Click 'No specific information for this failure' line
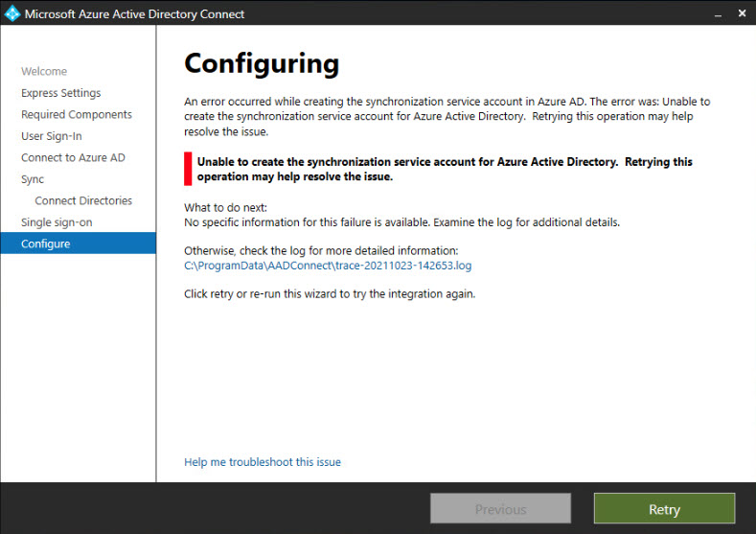This screenshot has width=756, height=534. pyautogui.click(x=402, y=221)
